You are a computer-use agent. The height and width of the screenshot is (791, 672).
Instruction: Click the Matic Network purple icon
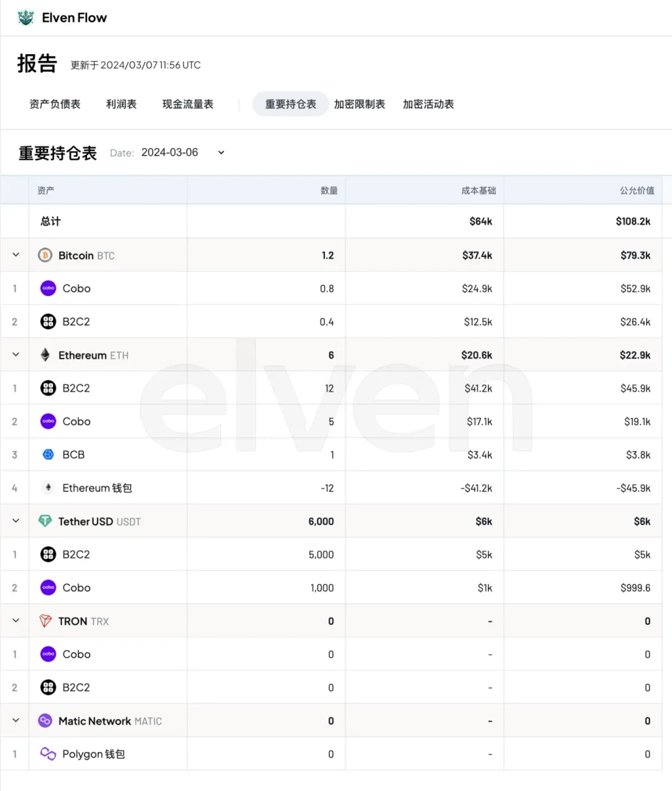click(45, 721)
